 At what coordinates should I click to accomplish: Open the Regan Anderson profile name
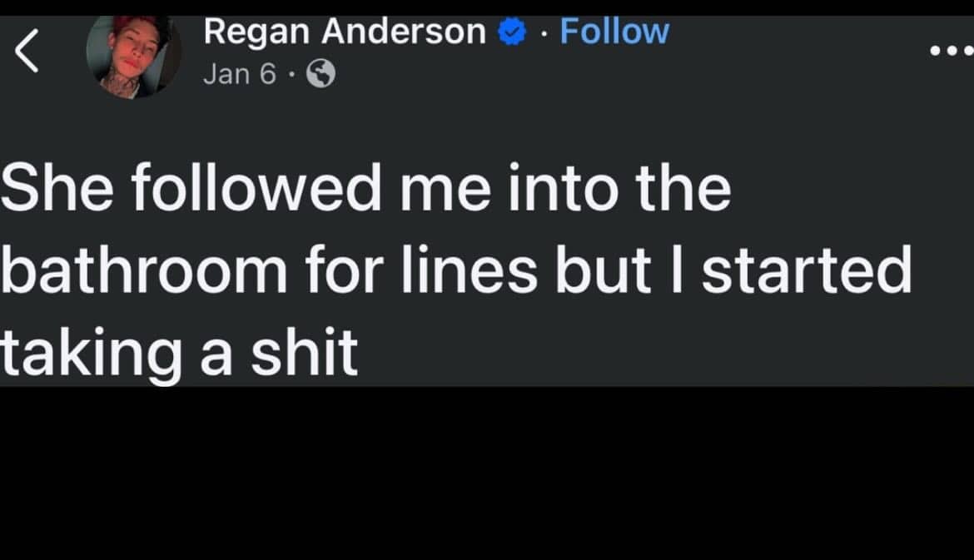(344, 32)
